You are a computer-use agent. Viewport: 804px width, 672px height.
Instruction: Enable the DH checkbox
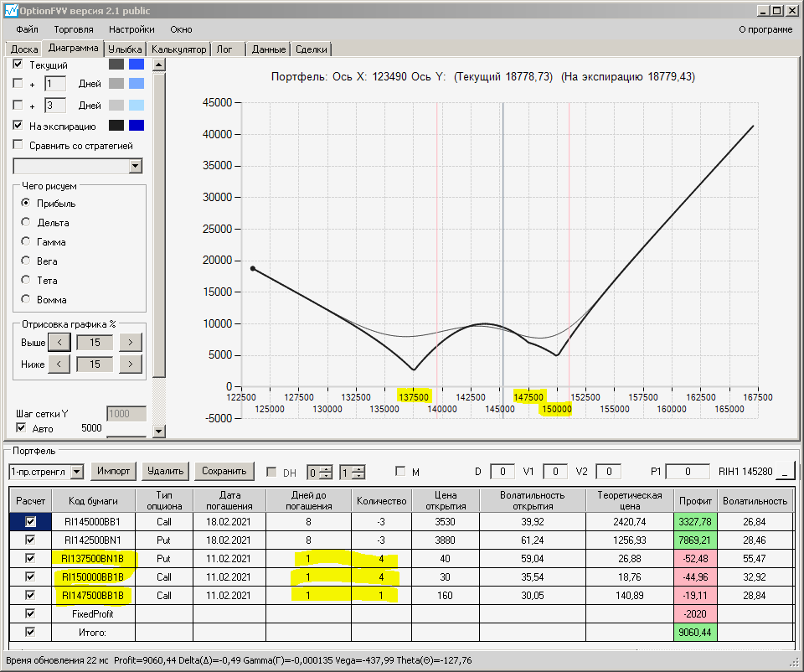point(271,472)
